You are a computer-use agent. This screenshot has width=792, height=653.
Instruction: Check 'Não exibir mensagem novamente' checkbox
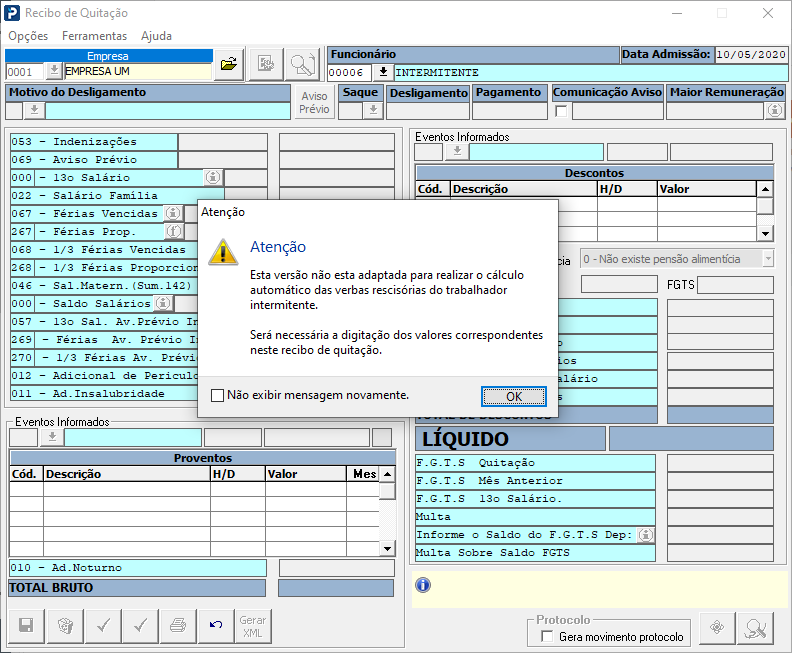[217, 395]
